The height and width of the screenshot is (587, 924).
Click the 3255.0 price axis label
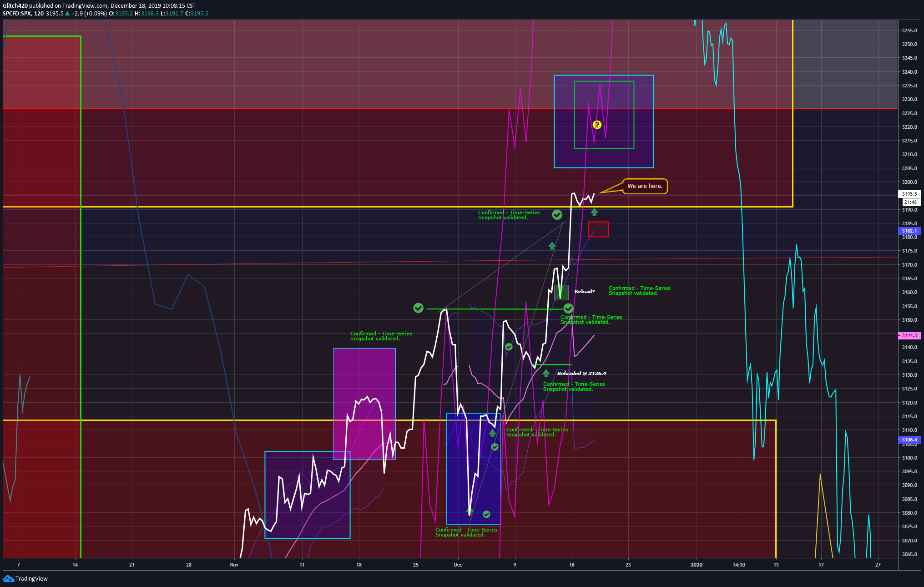[909, 30]
